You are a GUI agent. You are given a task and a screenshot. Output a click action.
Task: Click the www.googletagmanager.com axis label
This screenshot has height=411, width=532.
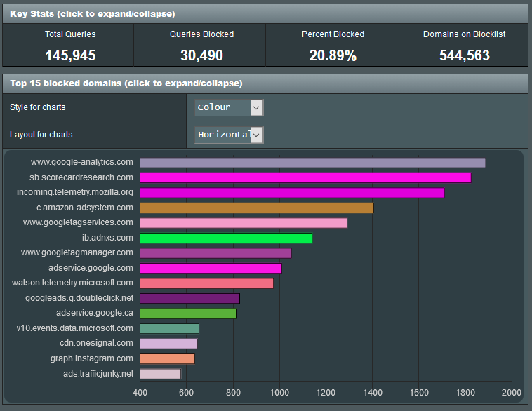click(77, 252)
